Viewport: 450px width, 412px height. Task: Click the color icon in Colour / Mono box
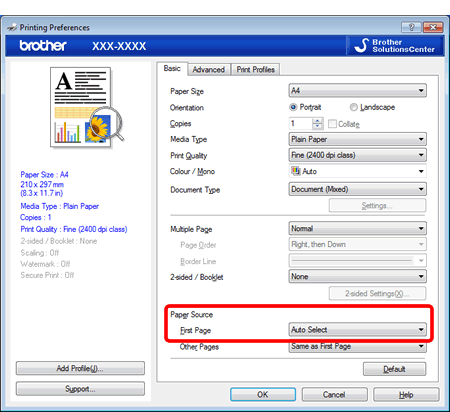point(296,171)
